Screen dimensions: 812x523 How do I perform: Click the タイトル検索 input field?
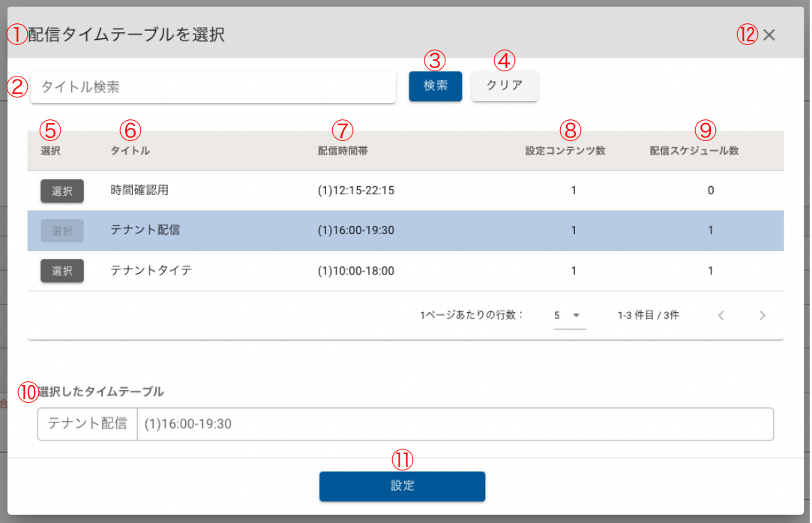[213, 87]
